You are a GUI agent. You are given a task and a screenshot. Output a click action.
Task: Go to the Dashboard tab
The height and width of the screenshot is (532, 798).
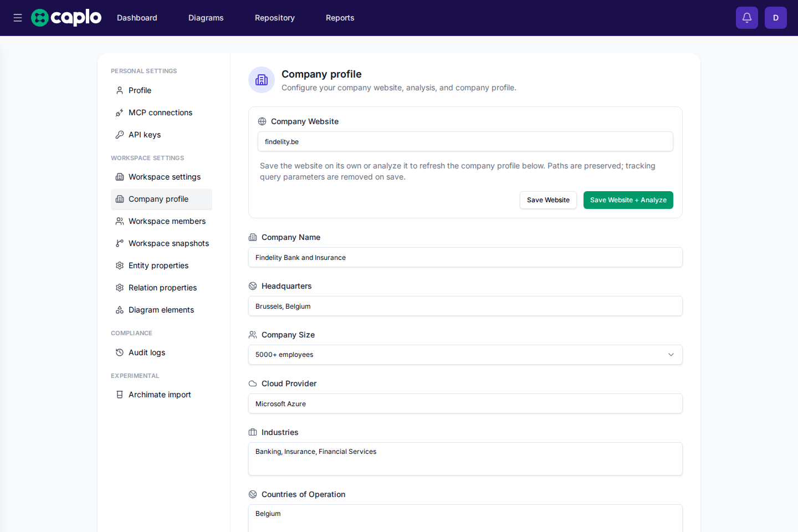click(137, 18)
